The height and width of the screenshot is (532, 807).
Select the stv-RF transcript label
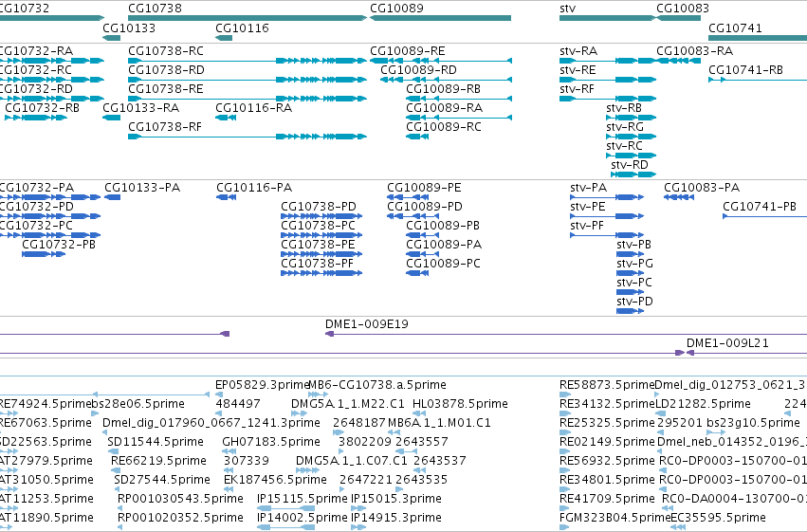[x=577, y=89]
